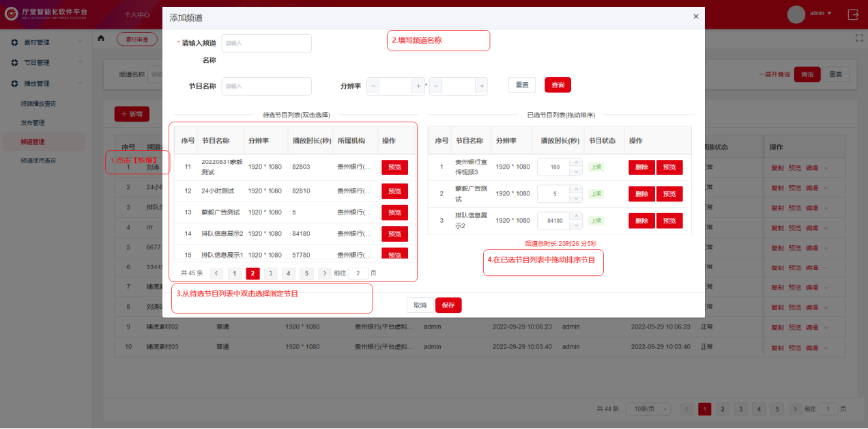Click the 播放管理 sidebar menu icon

(16, 83)
